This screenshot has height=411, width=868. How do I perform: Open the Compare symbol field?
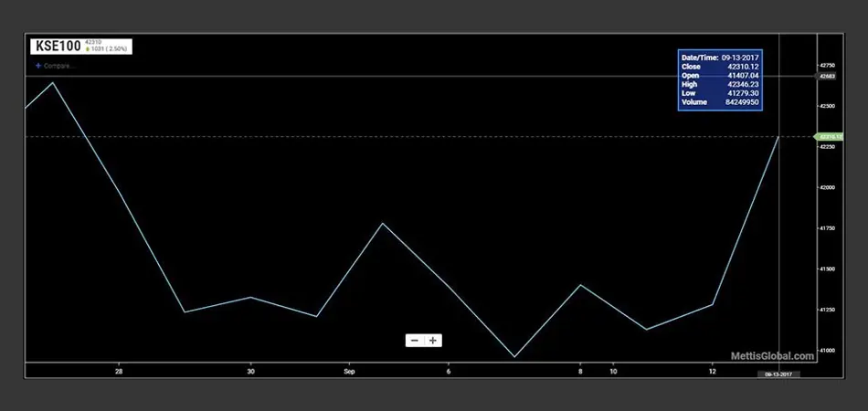58,66
